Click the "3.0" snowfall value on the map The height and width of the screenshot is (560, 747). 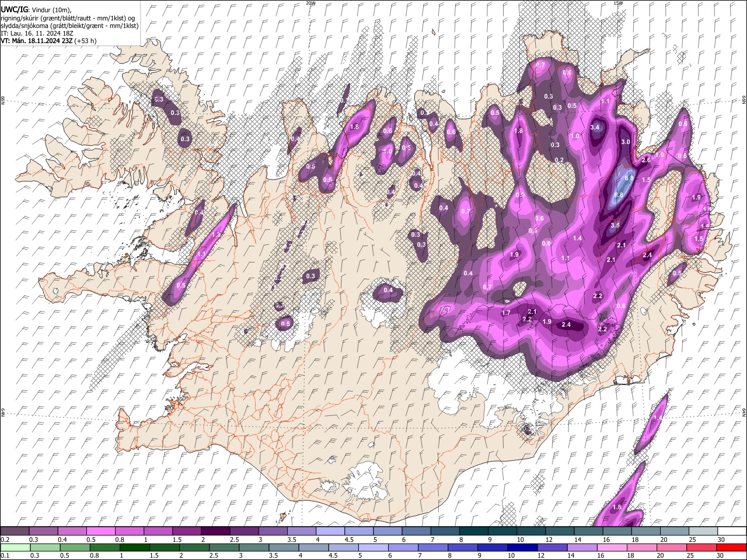pos(626,142)
